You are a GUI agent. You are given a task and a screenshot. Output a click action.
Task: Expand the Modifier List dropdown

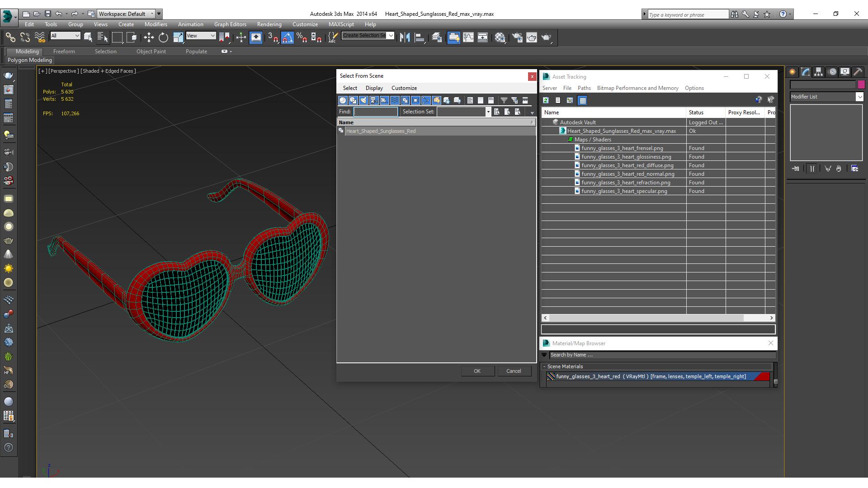(859, 97)
